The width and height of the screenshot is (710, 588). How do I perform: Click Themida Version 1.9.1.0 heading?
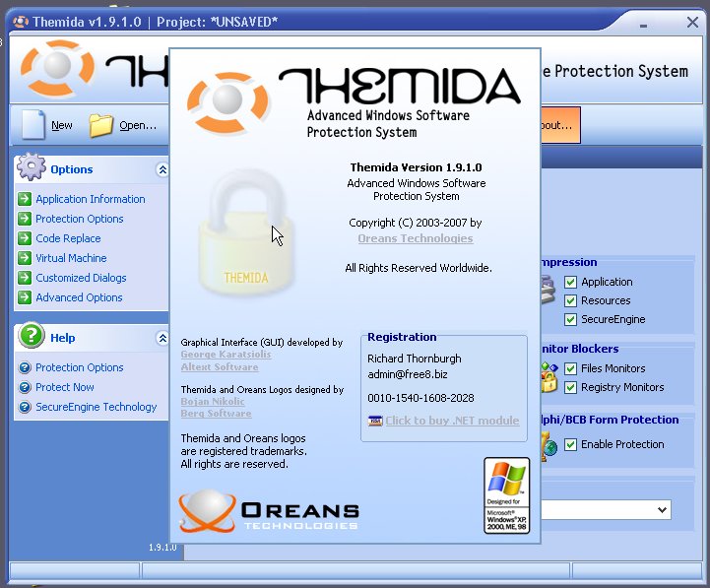click(417, 167)
